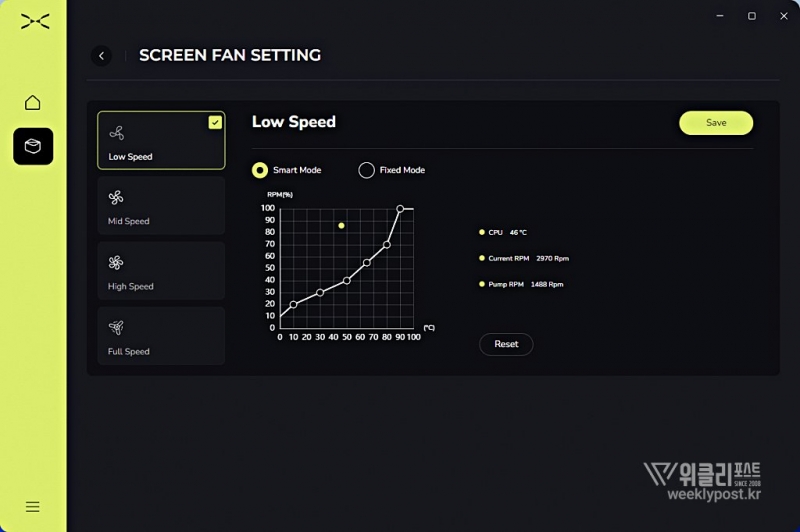The width and height of the screenshot is (800, 532).
Task: Open the hamburger menu at sidebar bottom
Action: click(33, 507)
